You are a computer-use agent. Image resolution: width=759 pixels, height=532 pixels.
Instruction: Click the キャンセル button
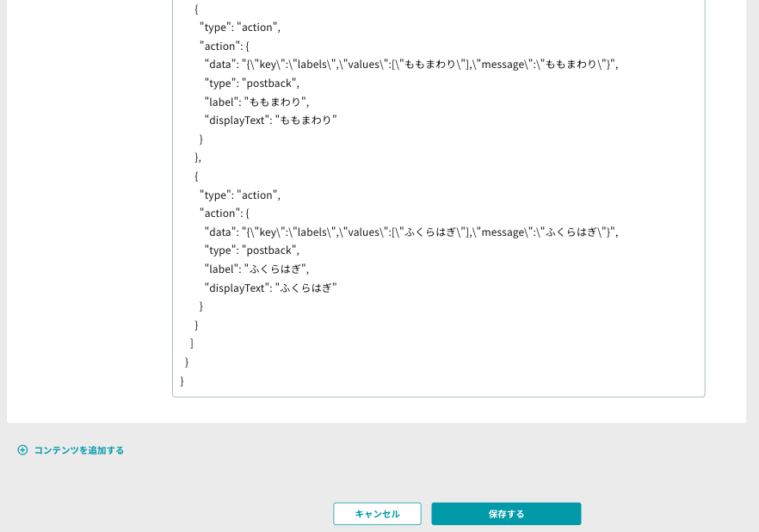click(x=377, y=514)
